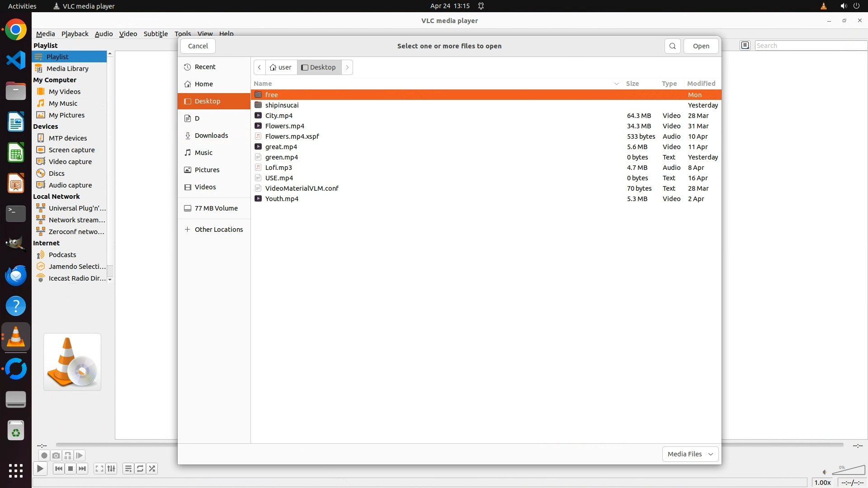This screenshot has height=488, width=868.
Task: Open extended settings equalizer icon
Action: click(x=111, y=469)
